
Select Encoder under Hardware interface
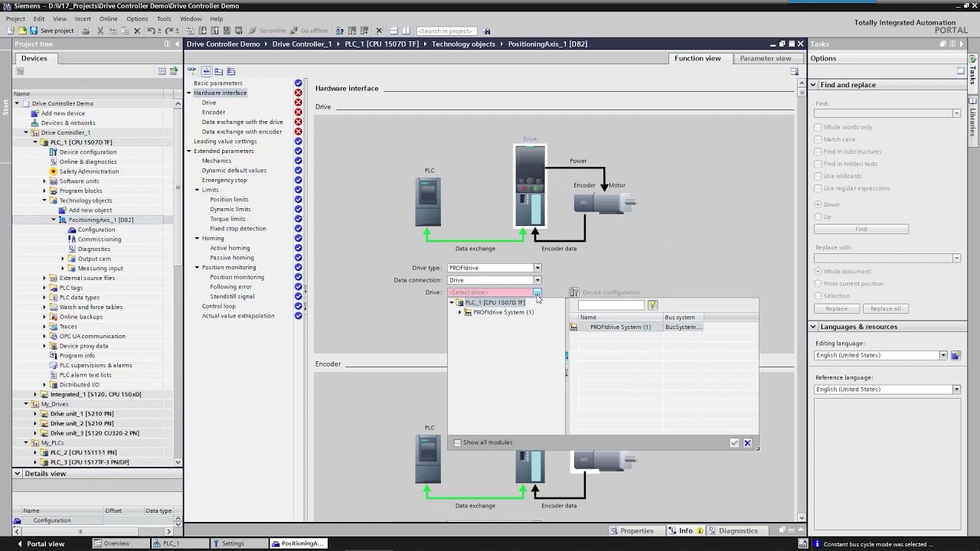tap(214, 112)
